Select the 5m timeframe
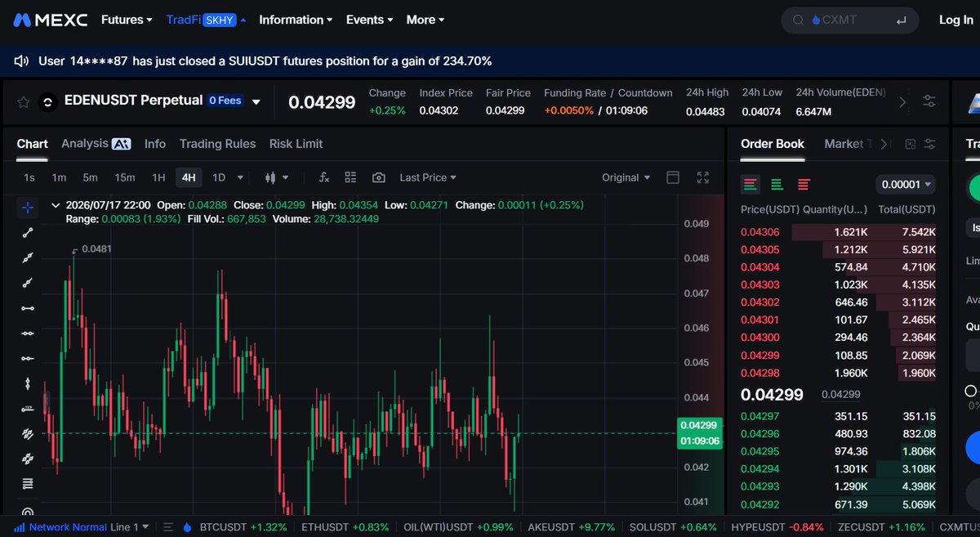The height and width of the screenshot is (537, 980). tap(90, 177)
